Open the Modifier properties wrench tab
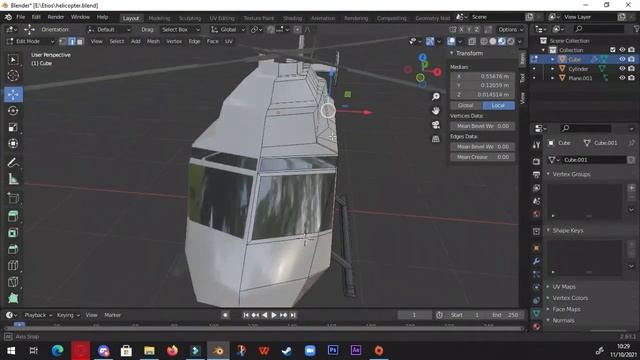 click(536, 261)
